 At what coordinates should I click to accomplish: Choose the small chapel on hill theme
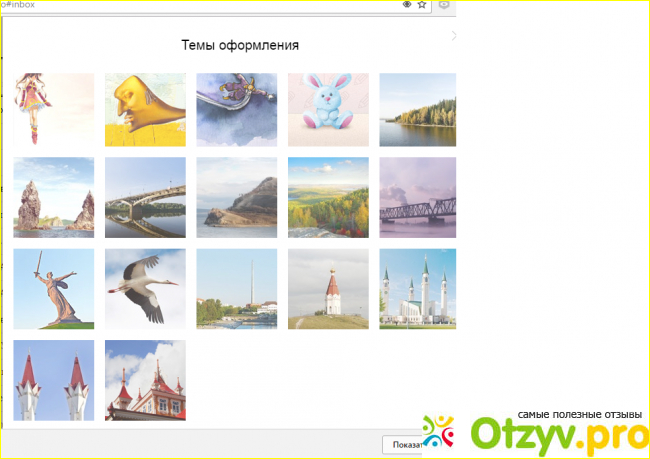[328, 288]
